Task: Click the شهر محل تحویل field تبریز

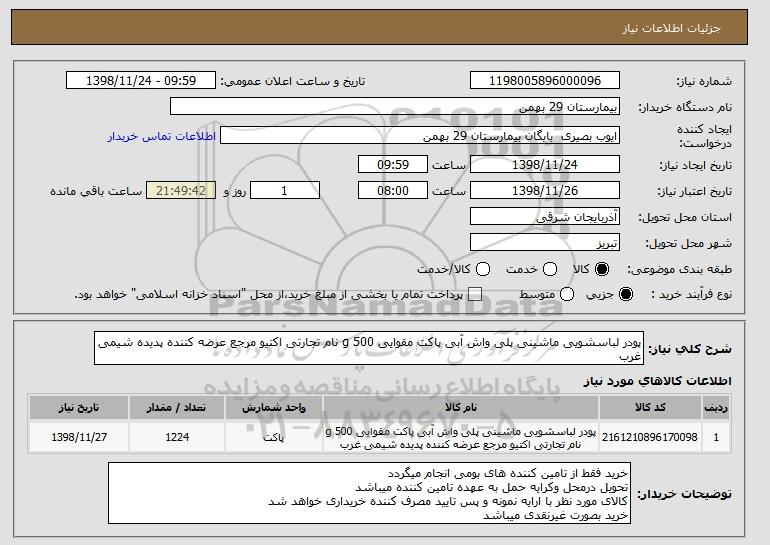Action: 545,243
